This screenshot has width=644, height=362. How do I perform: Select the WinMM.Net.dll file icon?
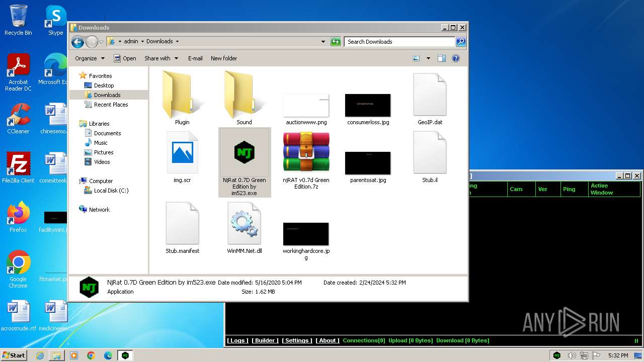[x=244, y=224]
